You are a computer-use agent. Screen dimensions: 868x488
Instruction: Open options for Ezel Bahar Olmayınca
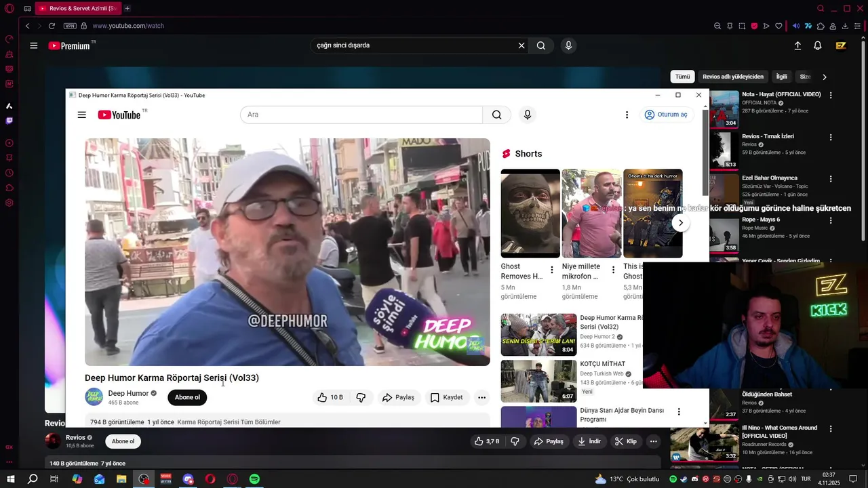tap(831, 179)
